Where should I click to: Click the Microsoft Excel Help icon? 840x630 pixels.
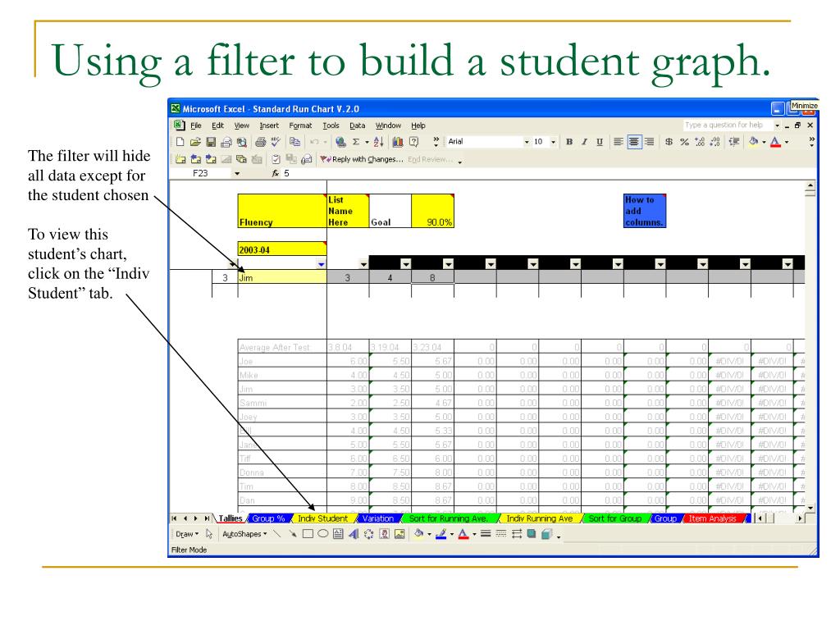point(413,142)
